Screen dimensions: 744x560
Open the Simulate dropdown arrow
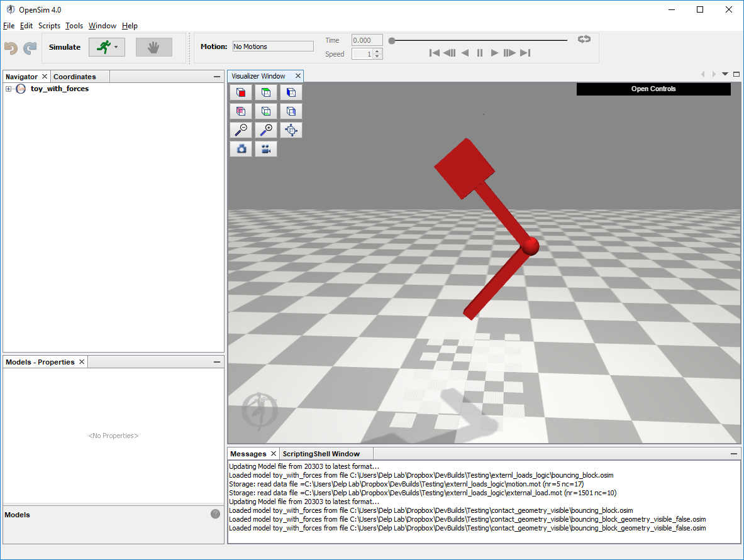pos(116,47)
